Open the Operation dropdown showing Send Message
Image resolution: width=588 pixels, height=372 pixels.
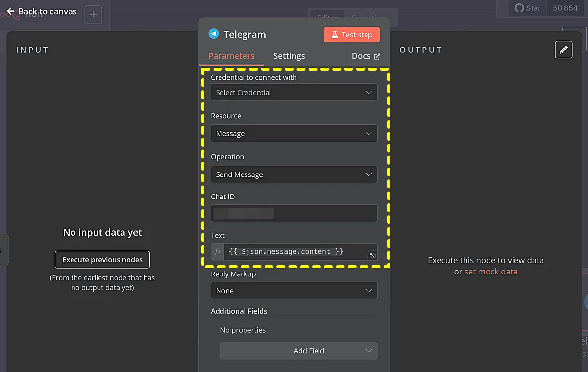click(x=294, y=174)
